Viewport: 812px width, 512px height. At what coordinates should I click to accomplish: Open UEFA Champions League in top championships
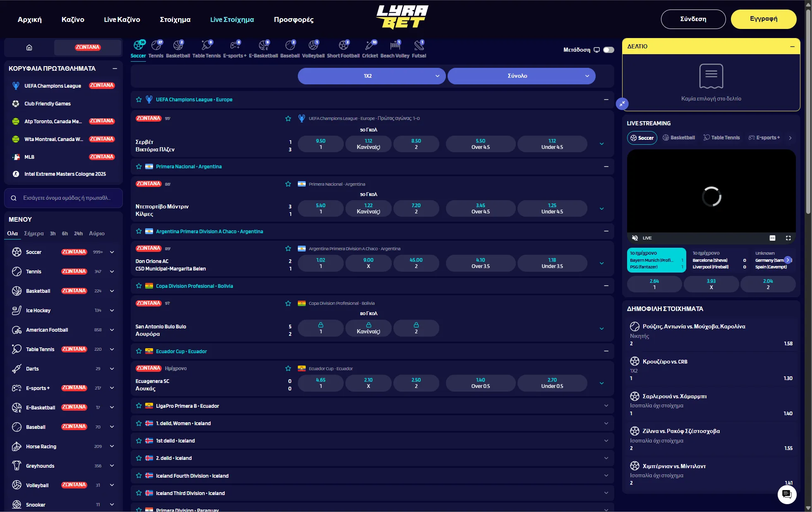tap(53, 86)
